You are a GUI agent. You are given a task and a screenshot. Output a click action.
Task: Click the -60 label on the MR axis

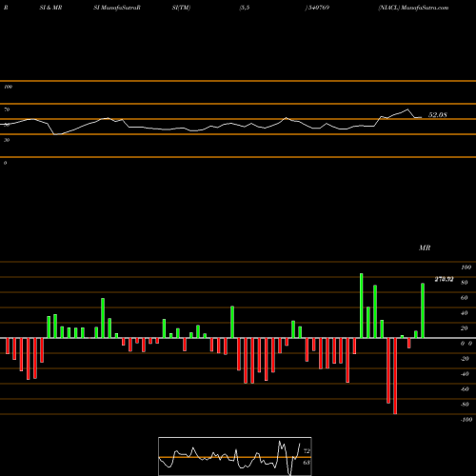point(465,389)
